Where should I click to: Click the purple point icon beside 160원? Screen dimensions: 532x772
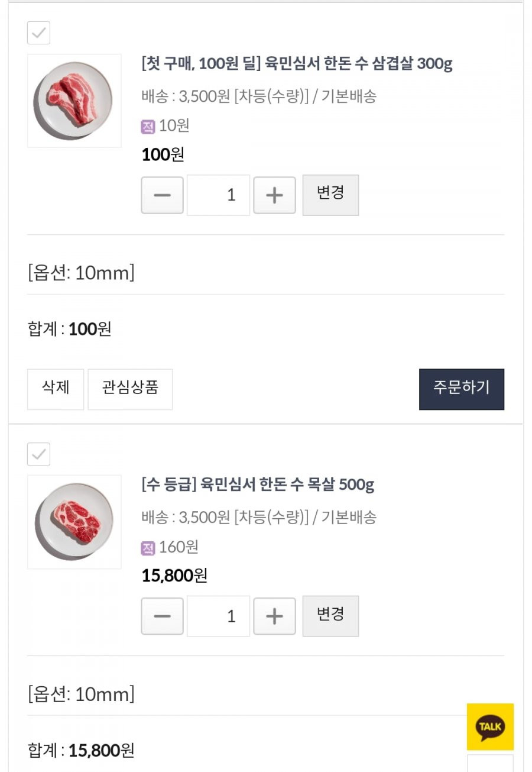[x=148, y=548]
